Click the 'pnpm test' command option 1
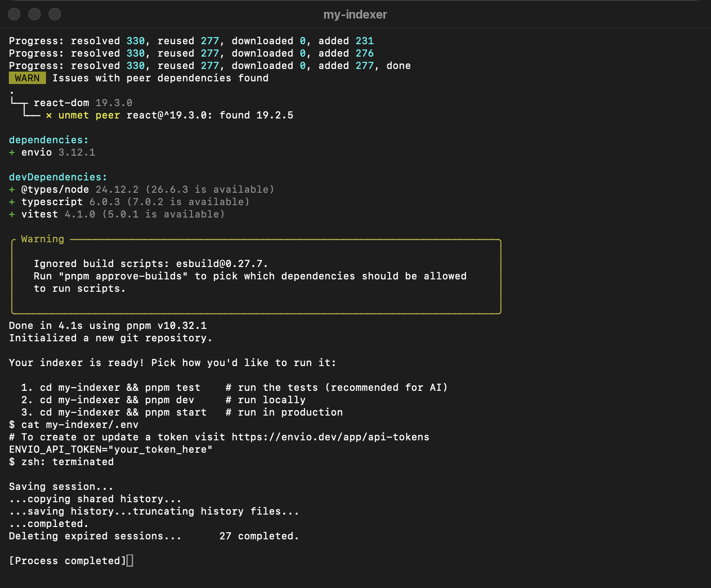The height and width of the screenshot is (588, 711). 172,388
